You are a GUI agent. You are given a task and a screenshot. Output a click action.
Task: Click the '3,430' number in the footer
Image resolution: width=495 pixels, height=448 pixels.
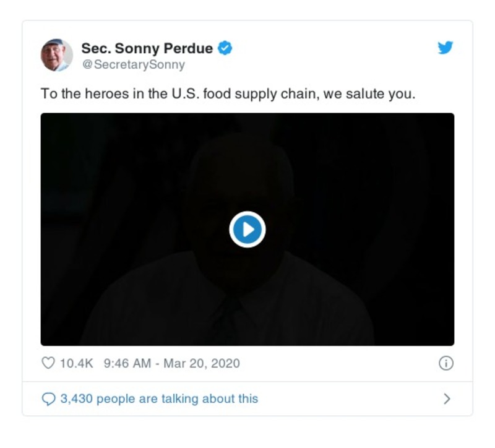click(x=75, y=399)
